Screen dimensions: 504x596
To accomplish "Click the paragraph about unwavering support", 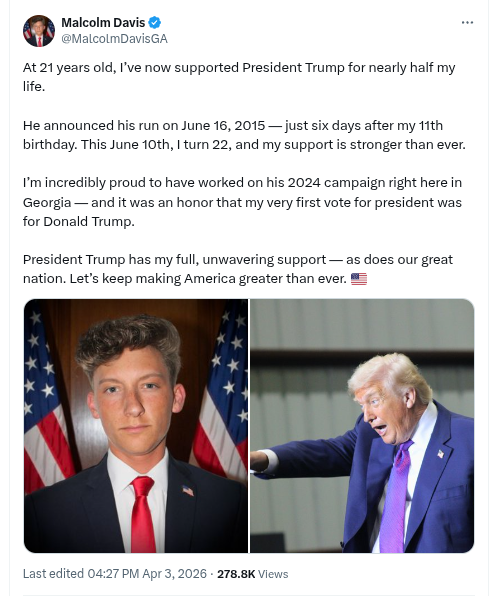I will 238,269.
